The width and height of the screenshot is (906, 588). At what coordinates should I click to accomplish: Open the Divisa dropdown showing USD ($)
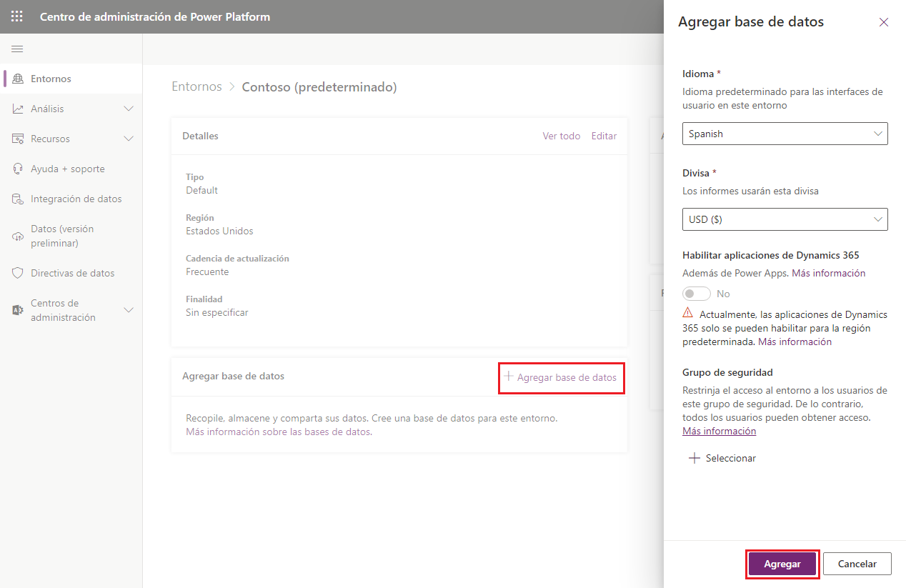point(785,219)
